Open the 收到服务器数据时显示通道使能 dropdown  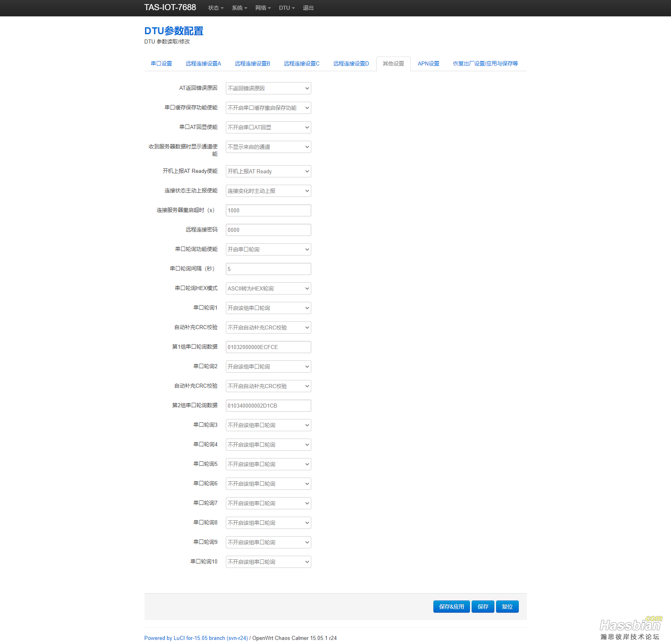pos(269,147)
